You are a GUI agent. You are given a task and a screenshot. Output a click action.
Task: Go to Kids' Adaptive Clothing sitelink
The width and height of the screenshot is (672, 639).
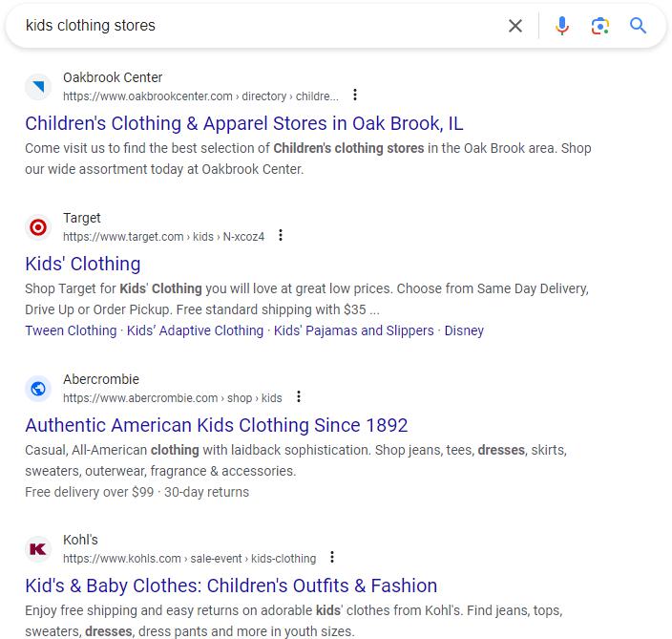pyautogui.click(x=195, y=330)
